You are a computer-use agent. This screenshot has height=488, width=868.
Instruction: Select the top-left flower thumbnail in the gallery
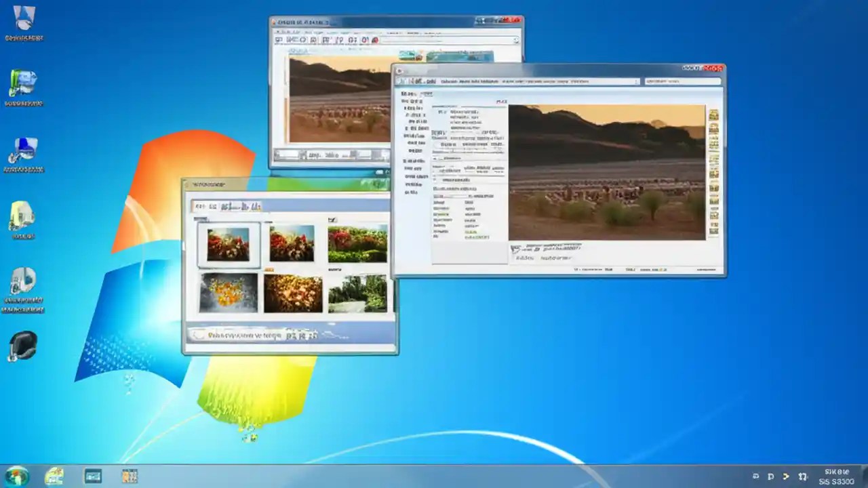point(228,243)
